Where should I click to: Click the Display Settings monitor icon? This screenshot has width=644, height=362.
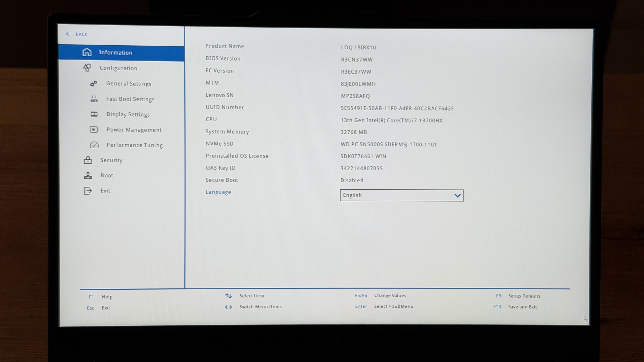(94, 114)
